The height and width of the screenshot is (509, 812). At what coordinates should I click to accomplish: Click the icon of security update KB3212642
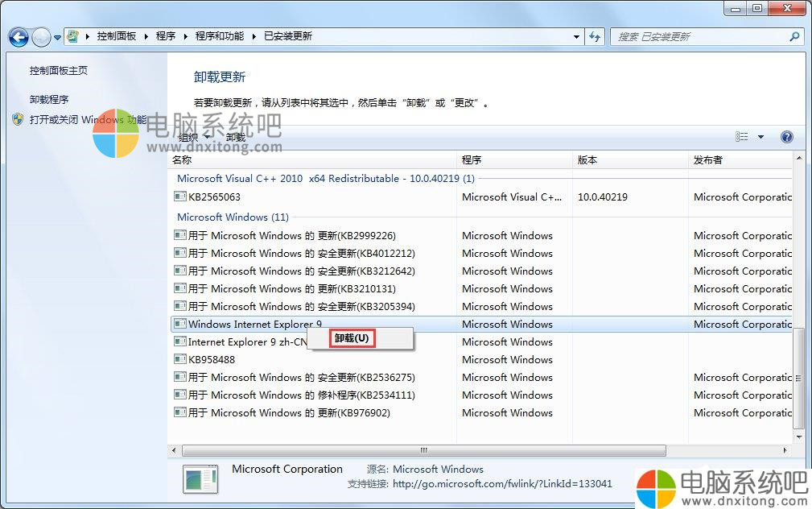[180, 271]
